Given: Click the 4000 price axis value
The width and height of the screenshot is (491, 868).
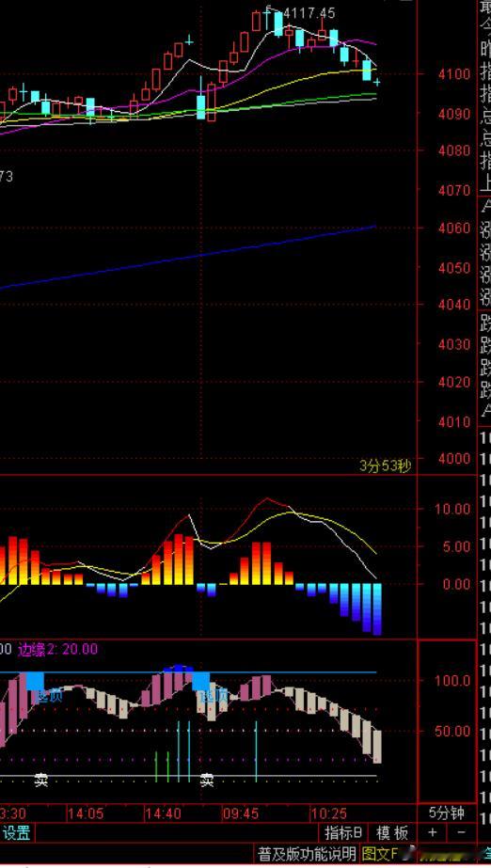Looking at the screenshot, I should tap(454, 458).
